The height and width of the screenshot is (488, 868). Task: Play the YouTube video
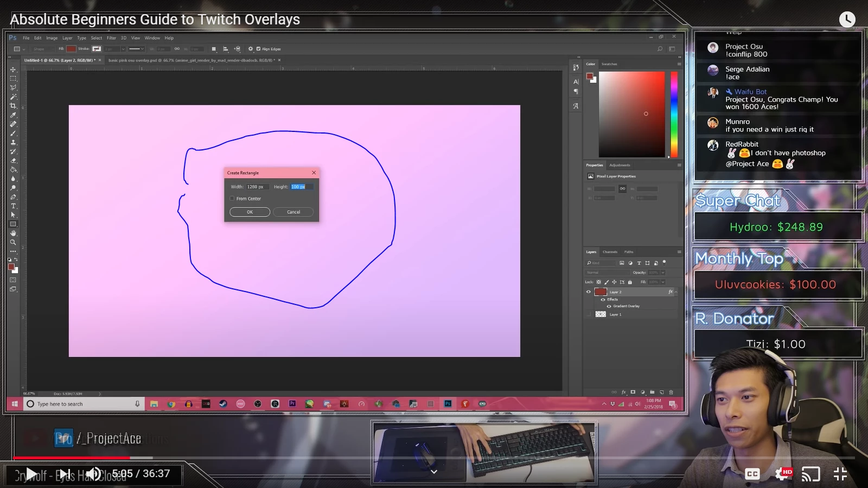[x=31, y=474]
